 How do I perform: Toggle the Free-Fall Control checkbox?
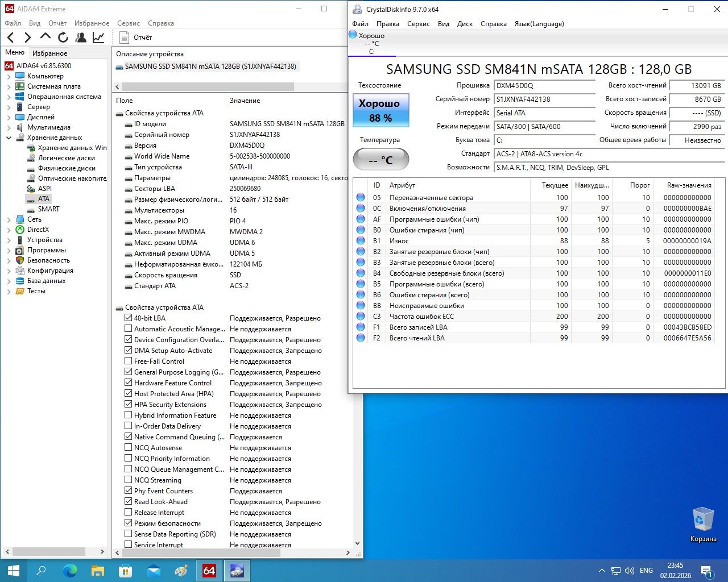tap(128, 361)
